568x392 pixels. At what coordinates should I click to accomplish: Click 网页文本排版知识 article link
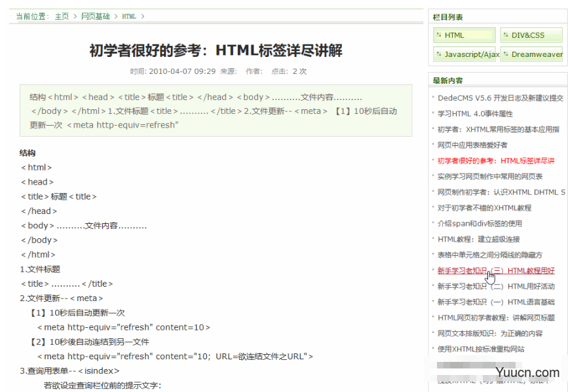click(490, 334)
